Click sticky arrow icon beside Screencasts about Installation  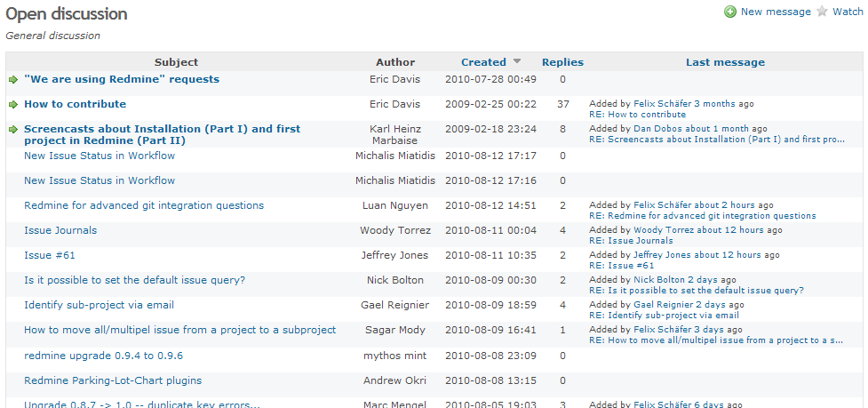tap(13, 130)
